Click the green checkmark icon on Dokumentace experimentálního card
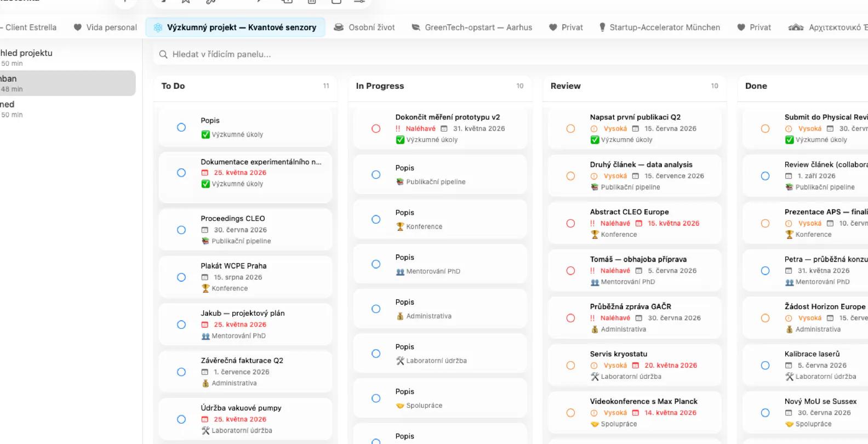This screenshot has width=868, height=444. (205, 184)
